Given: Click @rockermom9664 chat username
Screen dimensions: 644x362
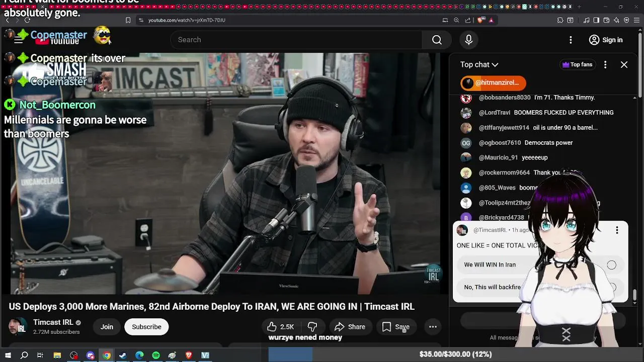Looking at the screenshot, I should [x=504, y=172].
